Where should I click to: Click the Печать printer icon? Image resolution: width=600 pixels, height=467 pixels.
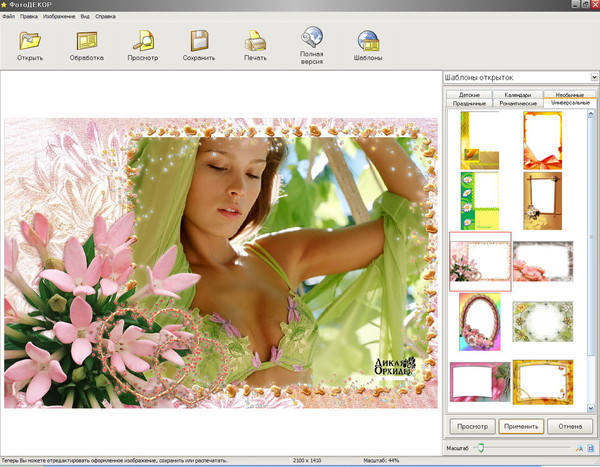click(x=256, y=41)
